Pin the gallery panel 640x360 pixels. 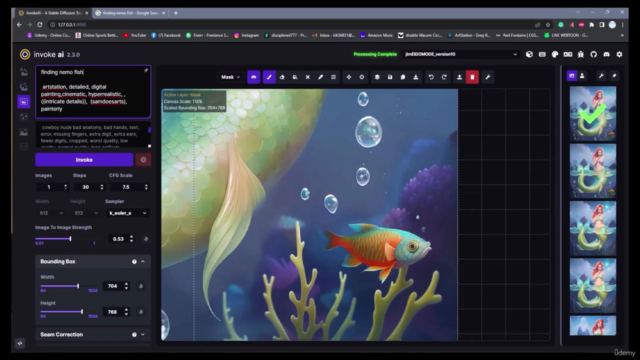click(614, 76)
